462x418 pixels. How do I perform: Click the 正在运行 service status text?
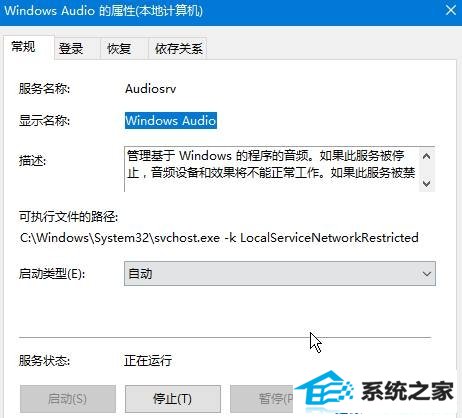(148, 360)
